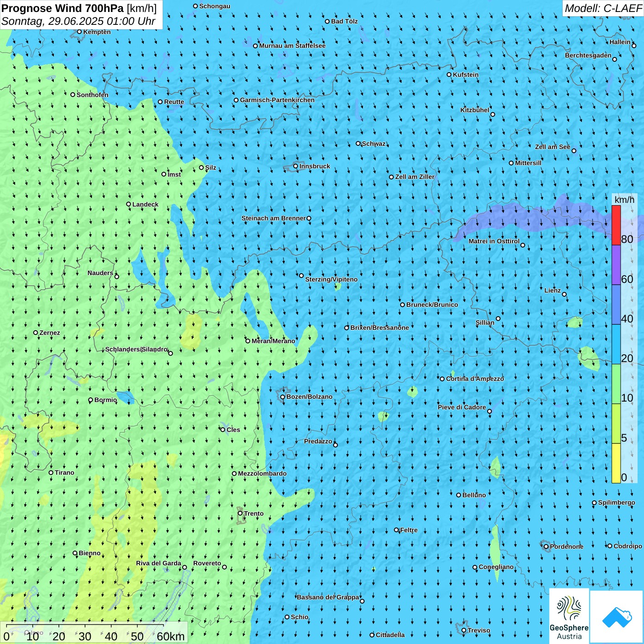Pick the green segment of the wind legend
This screenshot has width=644, height=644.
[x=616, y=384]
